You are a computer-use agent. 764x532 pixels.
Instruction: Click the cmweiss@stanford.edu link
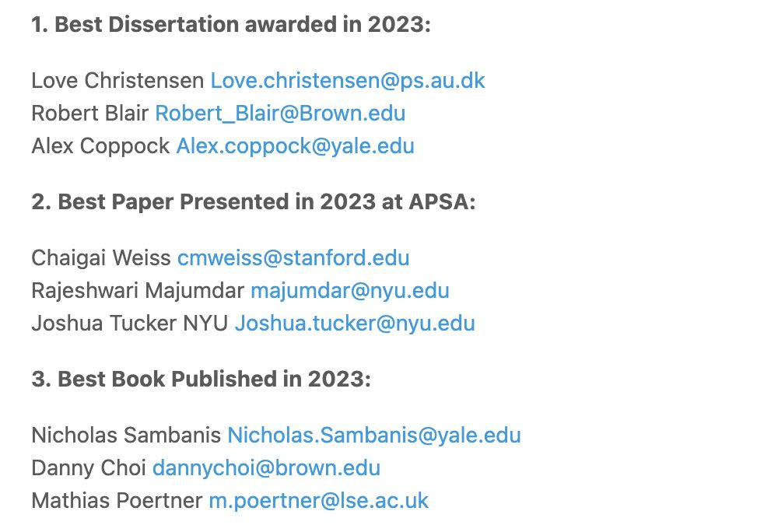[293, 258]
